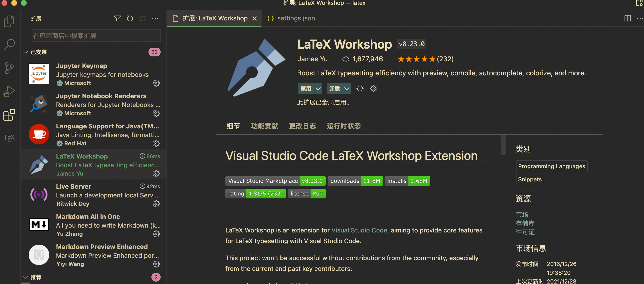Open the extensions panel more actions menu
This screenshot has height=284, width=644.
(x=155, y=18)
